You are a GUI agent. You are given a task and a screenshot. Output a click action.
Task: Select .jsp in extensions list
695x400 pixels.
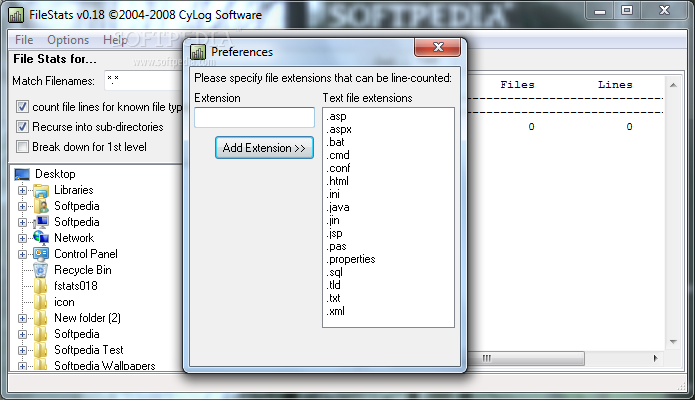click(335, 233)
